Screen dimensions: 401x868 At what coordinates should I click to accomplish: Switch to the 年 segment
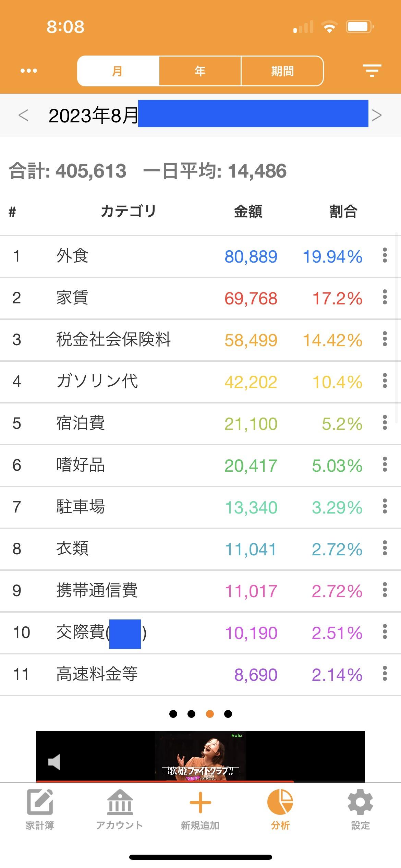click(x=200, y=71)
